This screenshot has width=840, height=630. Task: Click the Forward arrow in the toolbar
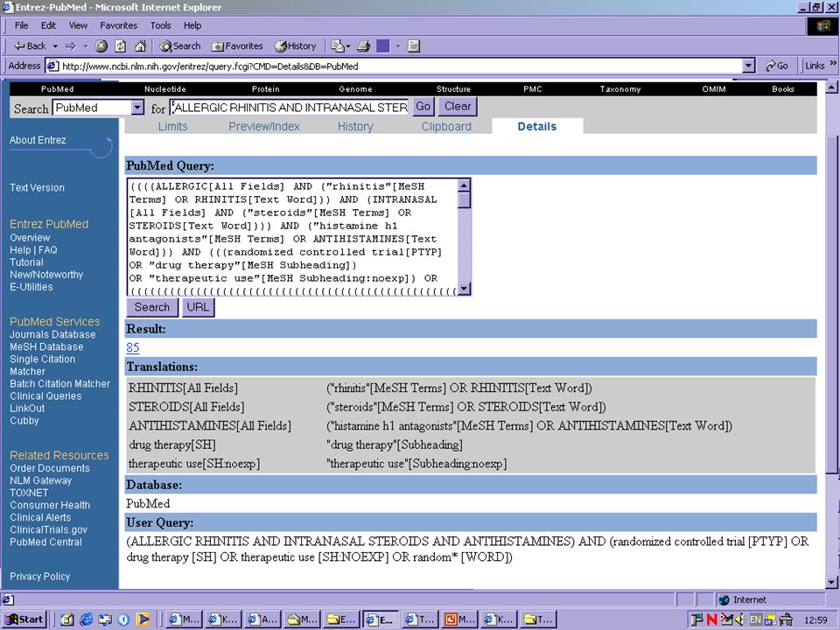click(70, 46)
